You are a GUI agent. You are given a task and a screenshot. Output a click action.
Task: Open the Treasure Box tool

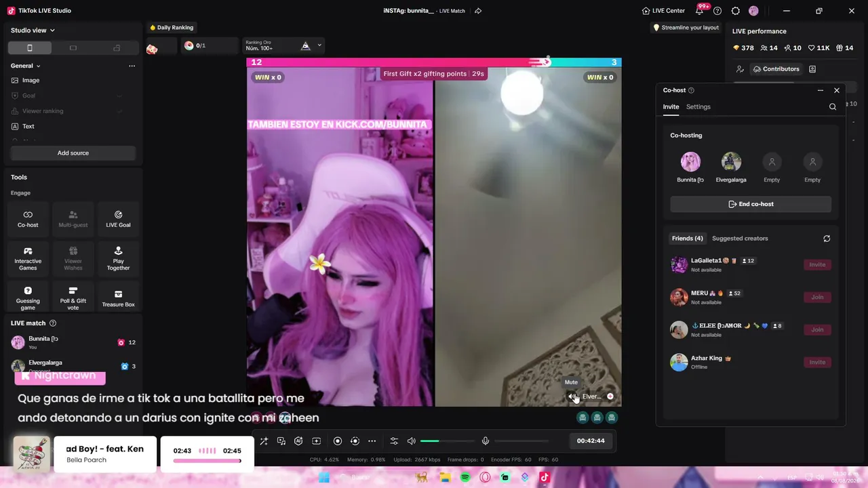point(118,298)
